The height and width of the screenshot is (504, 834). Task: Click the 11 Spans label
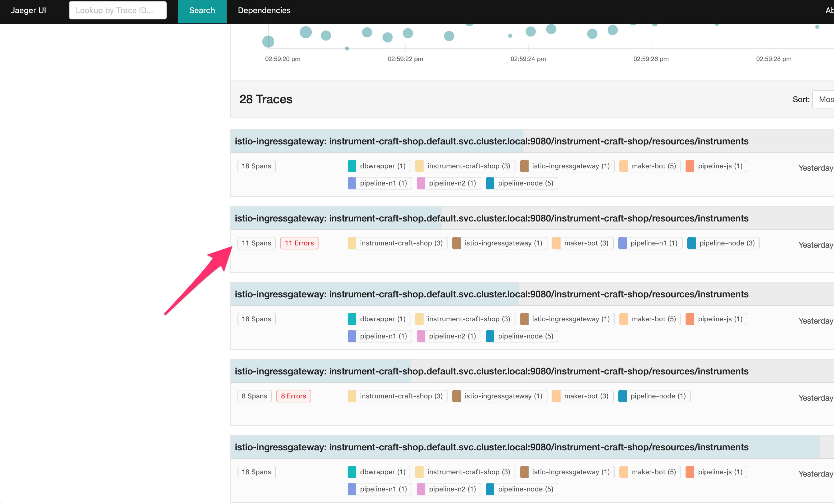pyautogui.click(x=256, y=243)
